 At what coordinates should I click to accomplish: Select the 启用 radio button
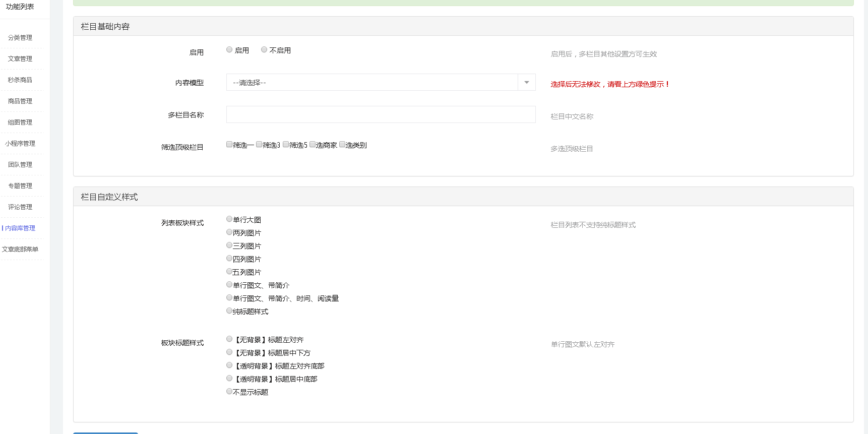tap(229, 50)
